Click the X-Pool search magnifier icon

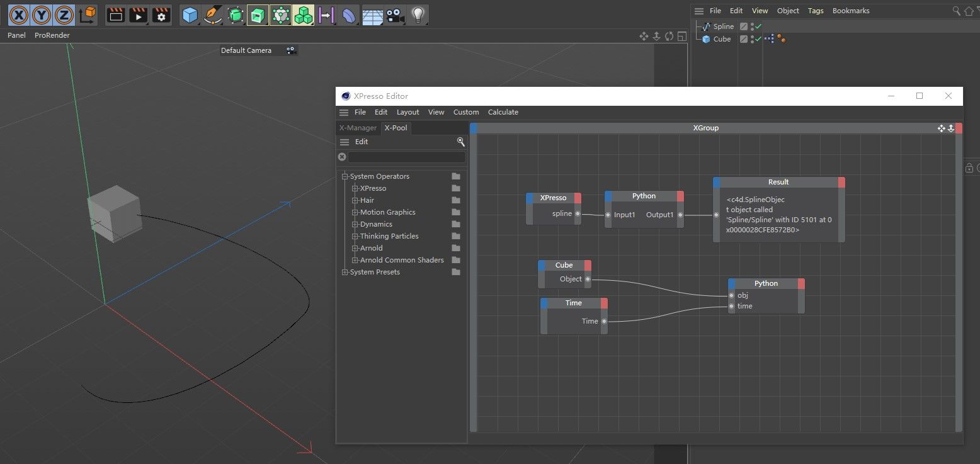coord(461,142)
